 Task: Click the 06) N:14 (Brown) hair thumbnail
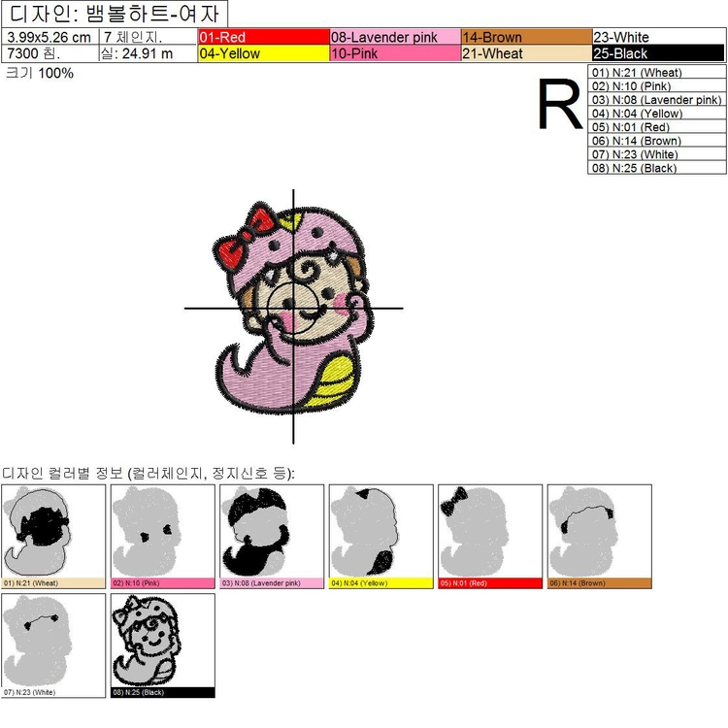click(600, 537)
